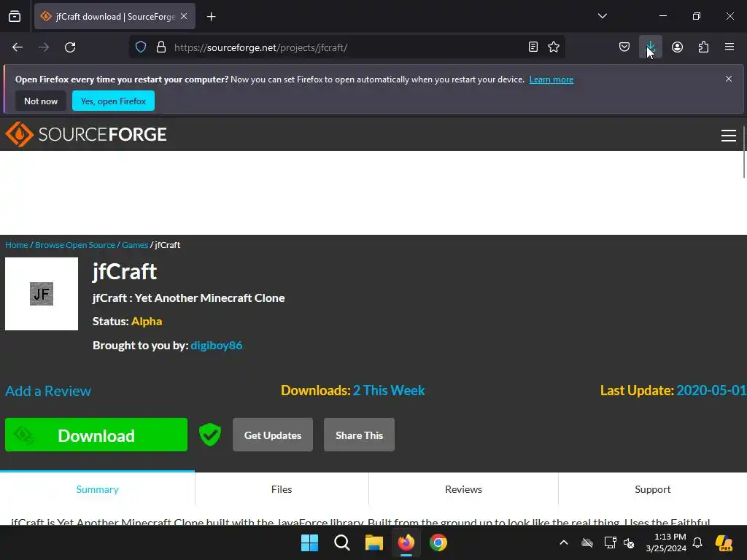Select the Summary tab
The image size is (747, 560).
click(97, 489)
